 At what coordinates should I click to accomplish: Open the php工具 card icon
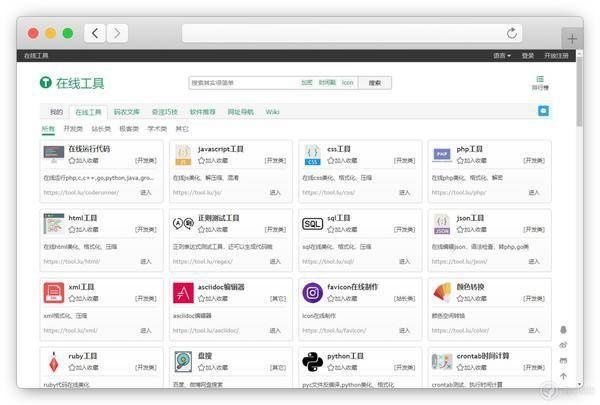(442, 155)
